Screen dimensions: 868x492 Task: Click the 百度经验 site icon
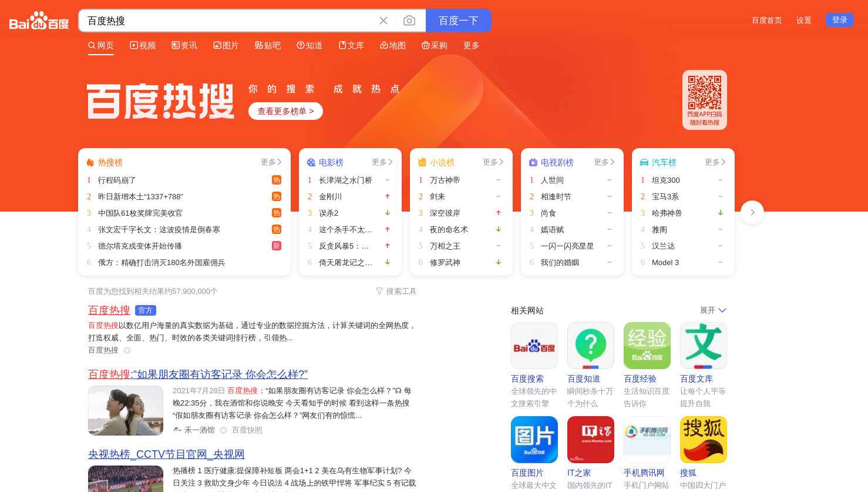pos(647,346)
